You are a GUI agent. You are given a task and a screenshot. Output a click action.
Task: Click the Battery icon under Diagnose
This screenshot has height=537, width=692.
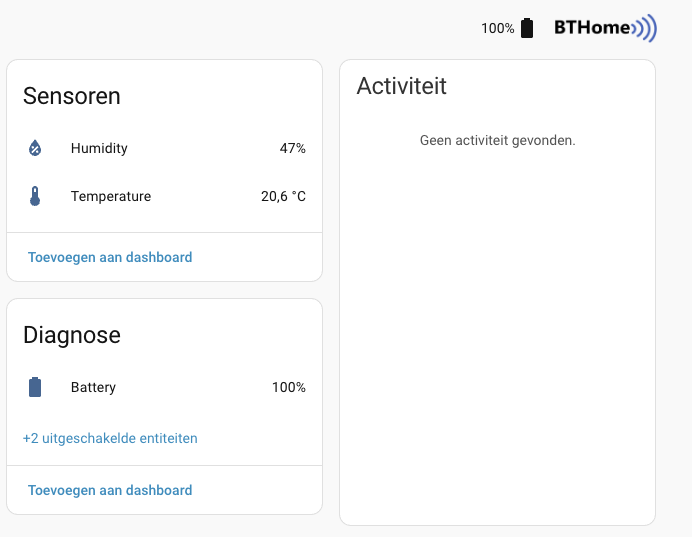[x=35, y=387]
